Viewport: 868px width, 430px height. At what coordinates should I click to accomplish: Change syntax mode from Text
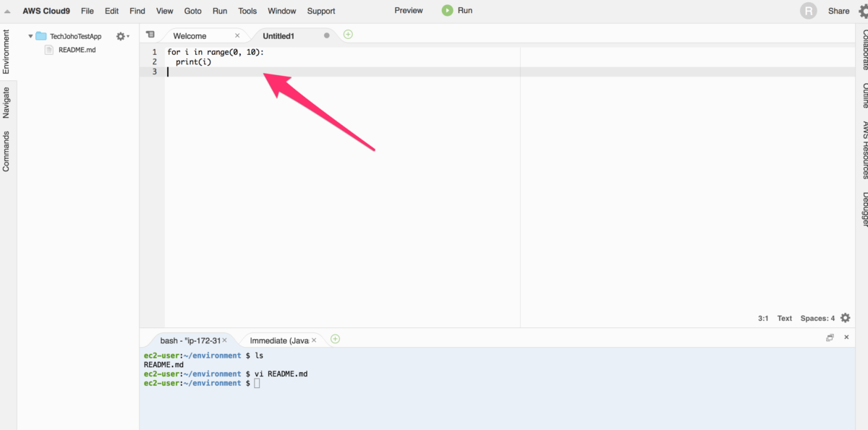point(784,318)
